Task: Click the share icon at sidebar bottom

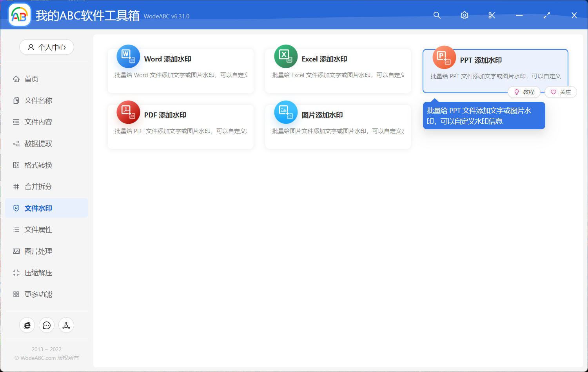Action: (66, 325)
